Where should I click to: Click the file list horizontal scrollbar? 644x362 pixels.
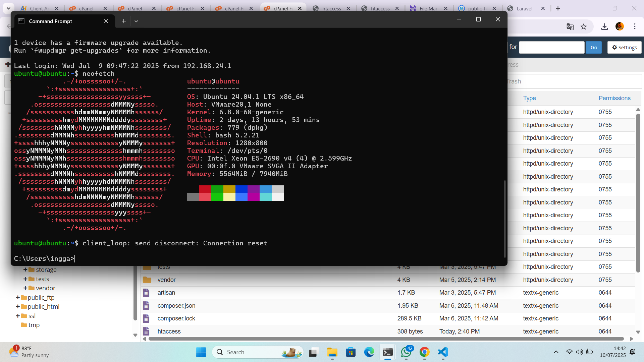pyautogui.click(x=386, y=339)
